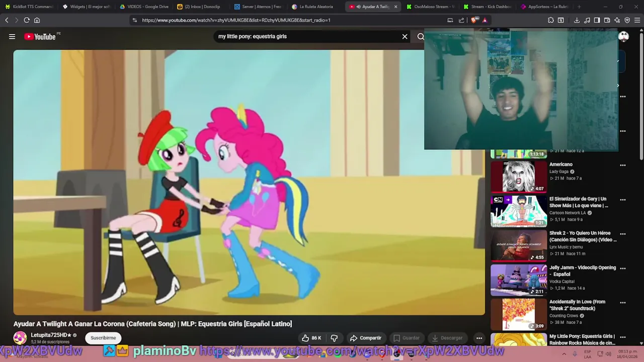Click the Compartir share button

click(366, 338)
